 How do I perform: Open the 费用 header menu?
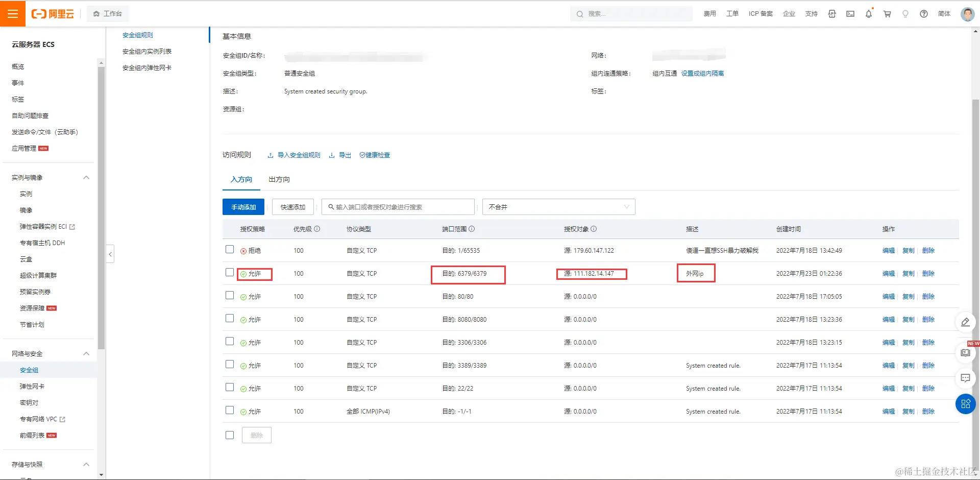710,14
